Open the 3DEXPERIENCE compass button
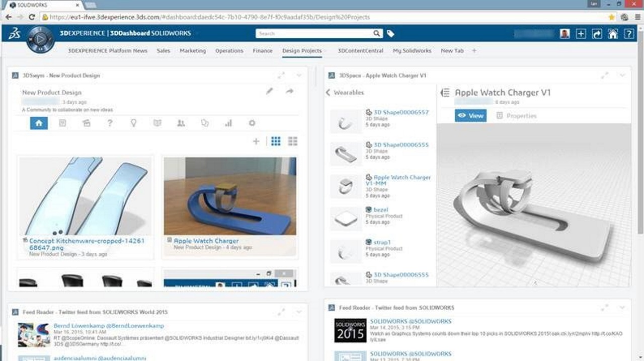This screenshot has width=644, height=361. point(40,39)
